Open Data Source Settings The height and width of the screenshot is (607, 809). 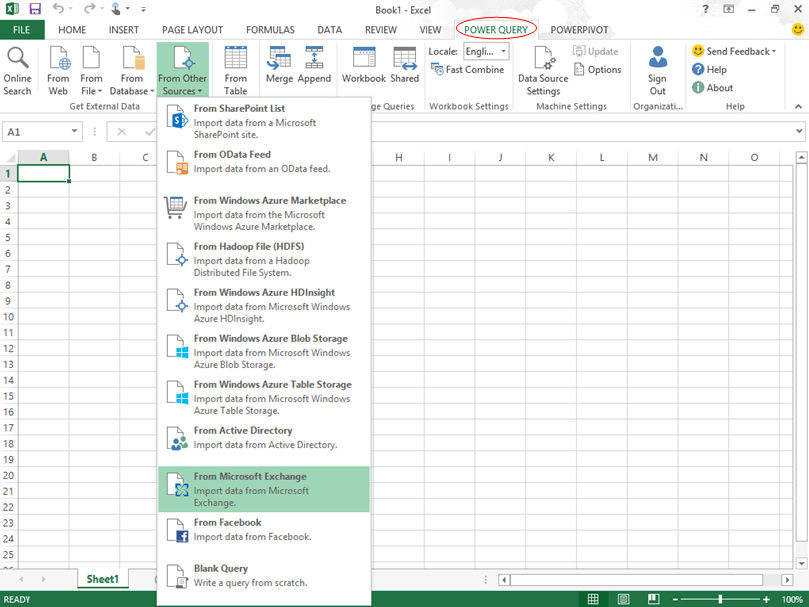coord(543,71)
